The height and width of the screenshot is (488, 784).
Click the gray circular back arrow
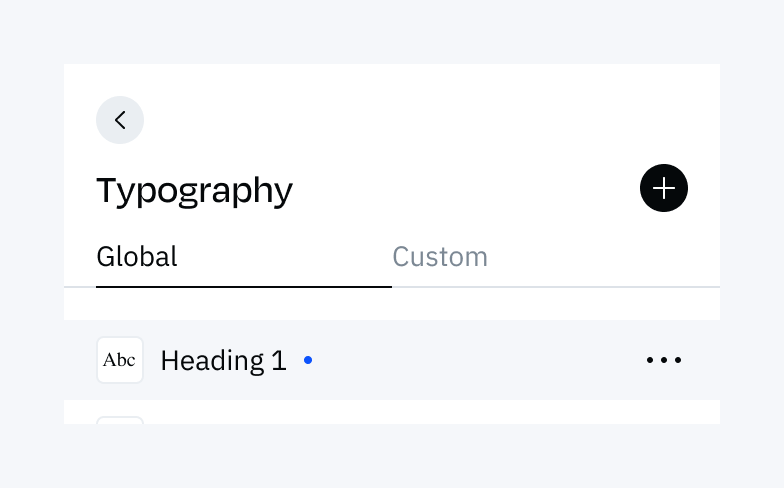[120, 120]
